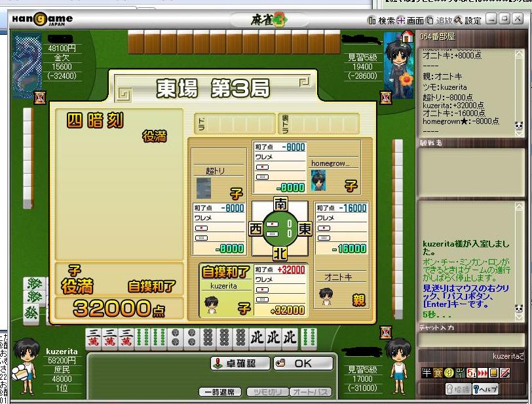Click the +32000 win points value
532x404 pixels.
click(291, 270)
